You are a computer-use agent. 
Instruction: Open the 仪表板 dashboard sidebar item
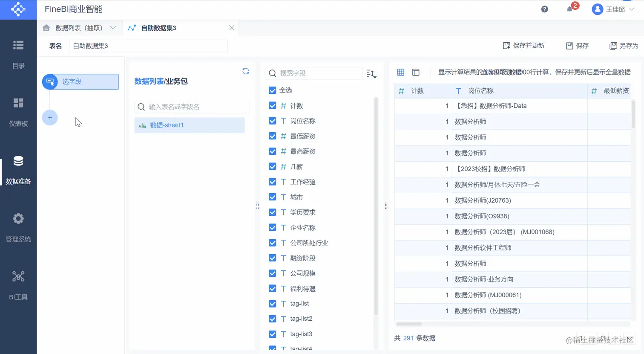click(x=18, y=112)
